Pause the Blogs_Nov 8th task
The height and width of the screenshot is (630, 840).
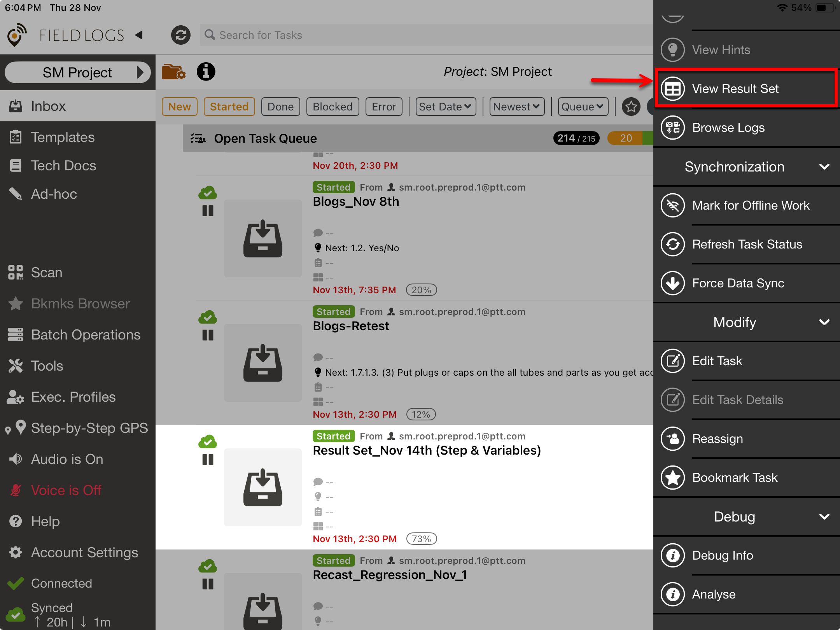[x=208, y=211]
